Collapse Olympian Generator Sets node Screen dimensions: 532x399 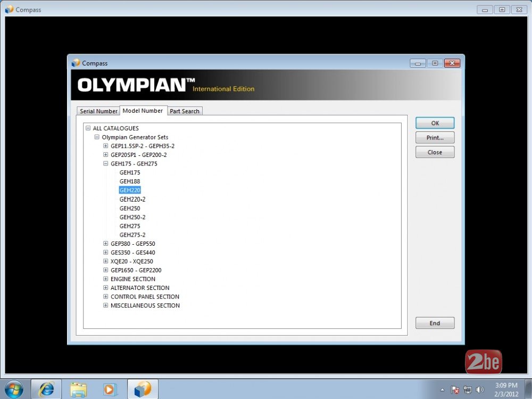pyautogui.click(x=97, y=137)
